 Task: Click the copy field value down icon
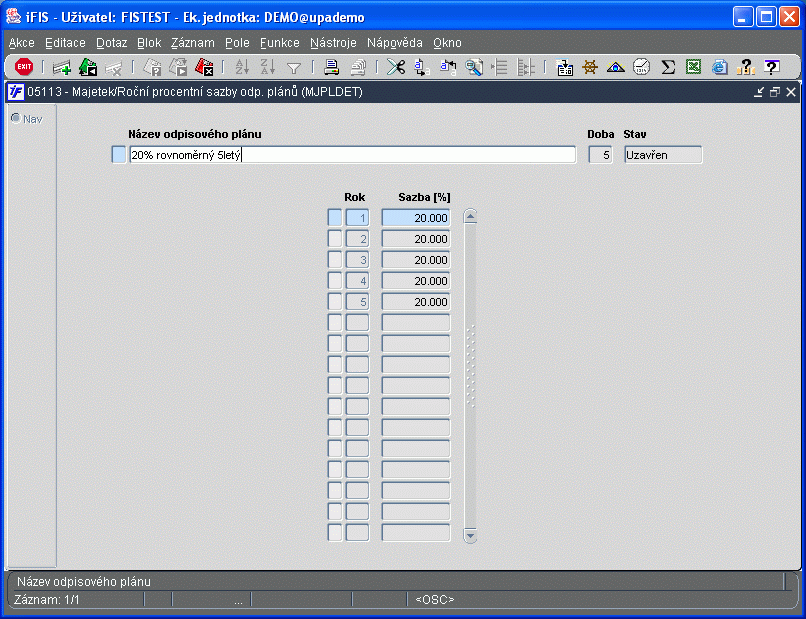click(422, 67)
